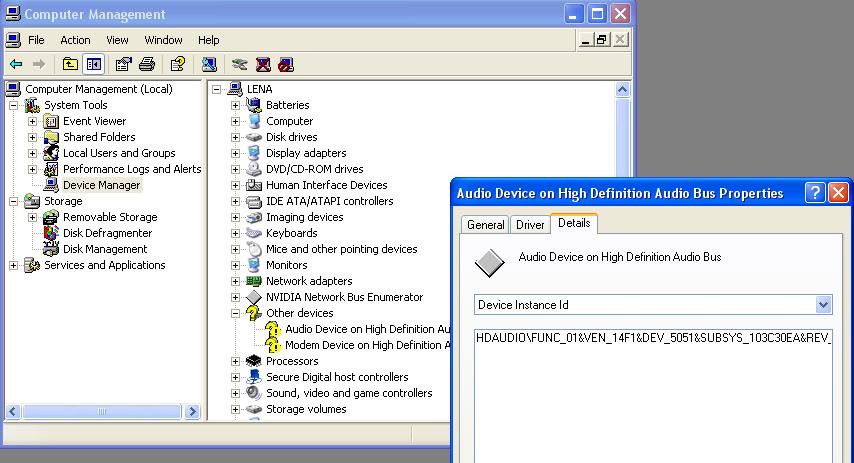Image resolution: width=854 pixels, height=463 pixels.
Task: Open the File menu
Action: [x=36, y=40]
